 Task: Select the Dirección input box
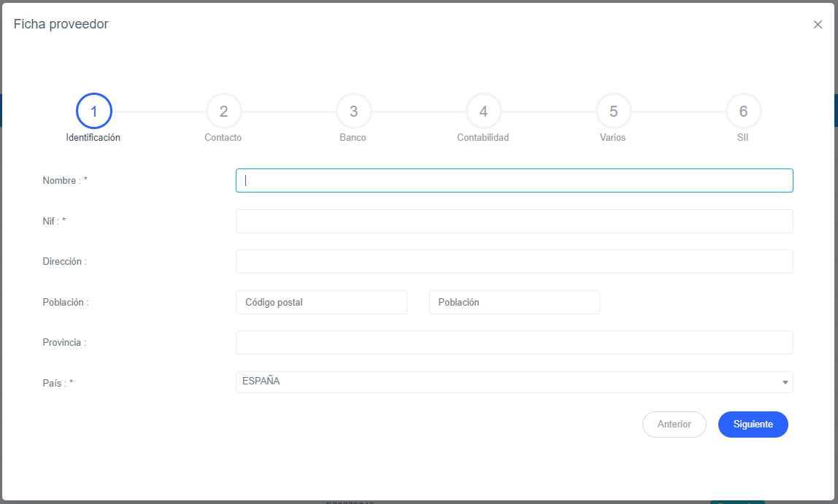[x=514, y=262]
